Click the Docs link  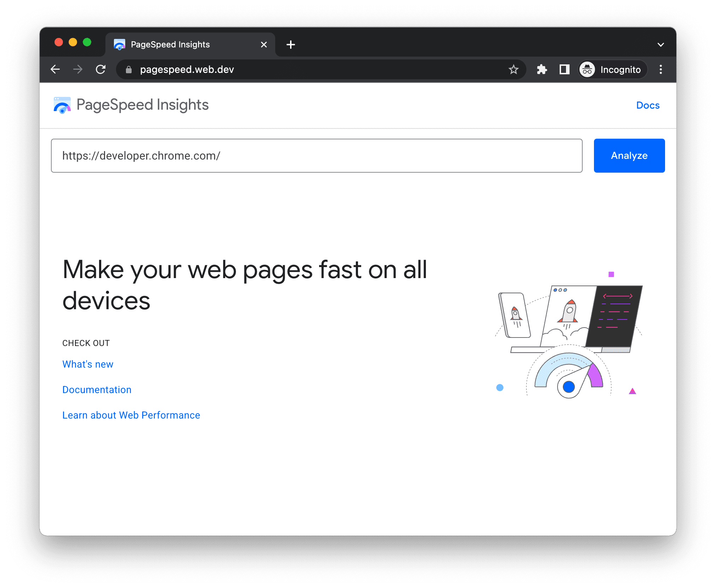pyautogui.click(x=647, y=105)
